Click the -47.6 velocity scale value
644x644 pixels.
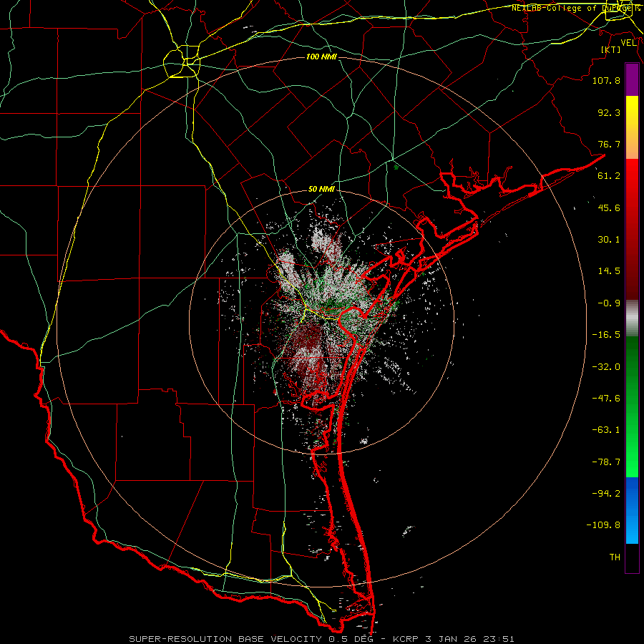tap(606, 399)
